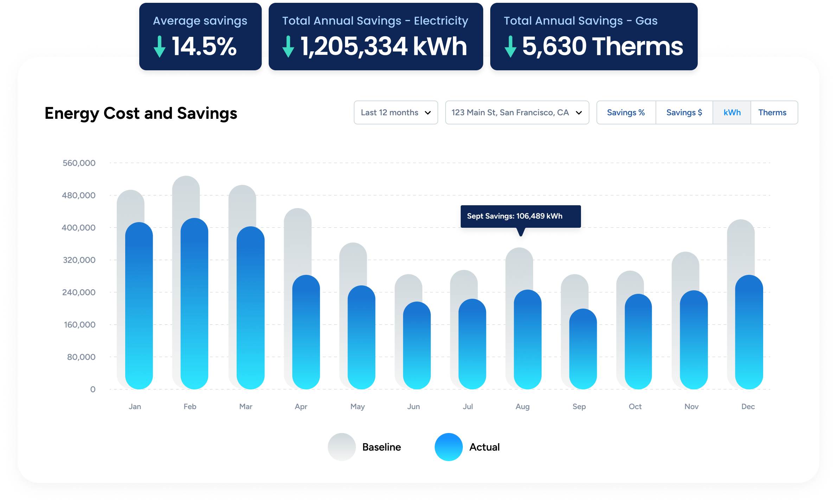Click the Average savings card

tap(200, 37)
